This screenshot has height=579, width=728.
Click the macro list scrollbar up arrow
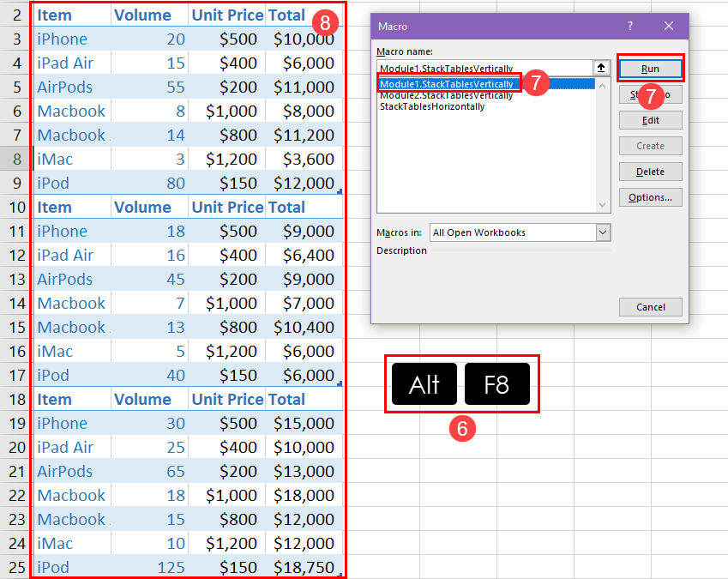[602, 86]
